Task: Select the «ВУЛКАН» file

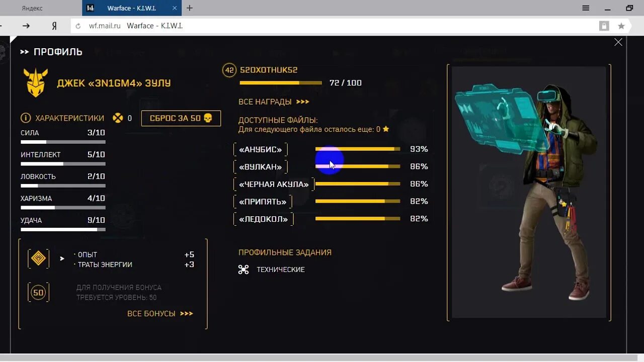Action: pyautogui.click(x=261, y=167)
